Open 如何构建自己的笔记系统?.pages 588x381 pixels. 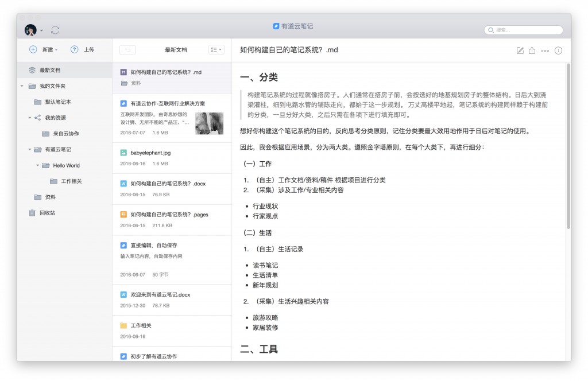pos(172,220)
